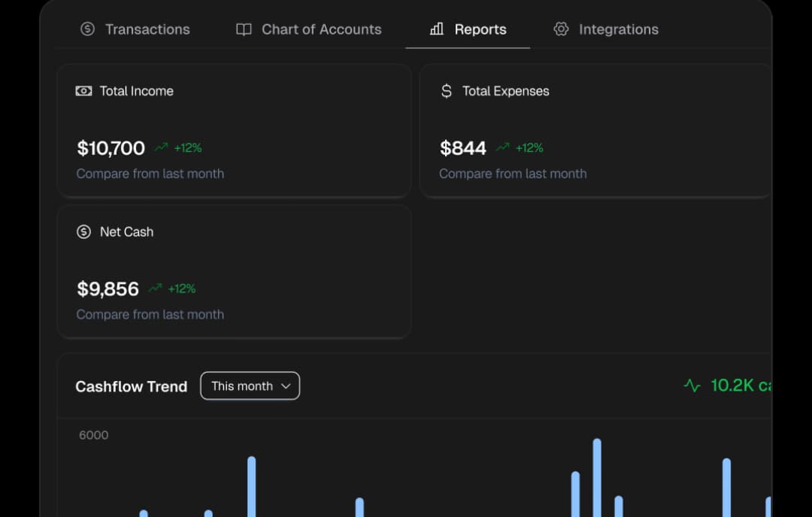Switch to the Transactions tab
The image size is (812, 517).
click(x=135, y=29)
